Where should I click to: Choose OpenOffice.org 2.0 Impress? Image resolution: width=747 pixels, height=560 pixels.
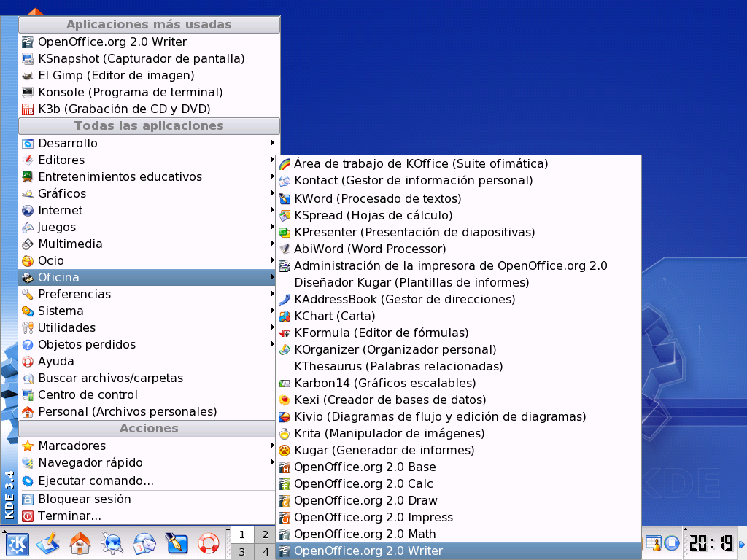(373, 518)
